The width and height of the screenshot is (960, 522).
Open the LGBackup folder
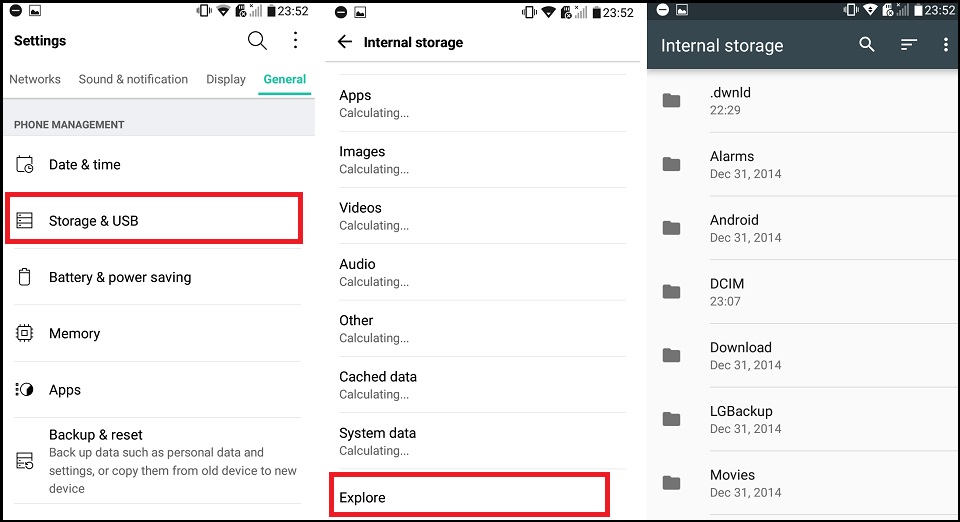pyautogui.click(x=741, y=419)
